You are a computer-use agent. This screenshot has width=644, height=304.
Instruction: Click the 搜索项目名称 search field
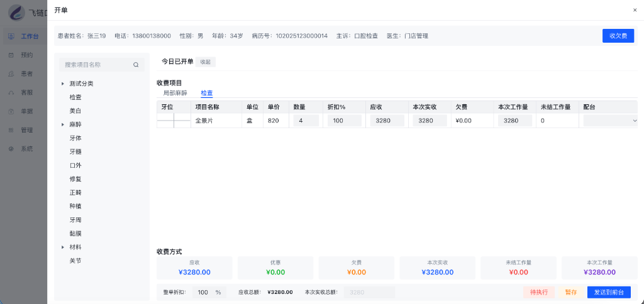pos(102,65)
